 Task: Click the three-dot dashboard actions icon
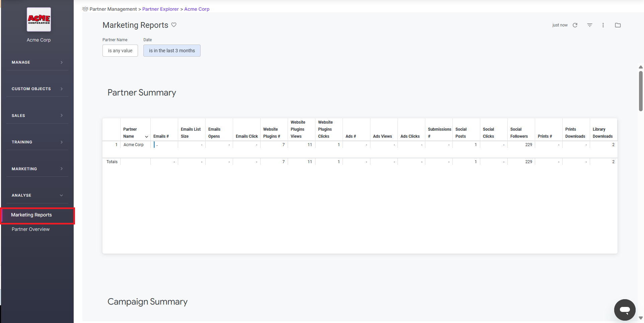(x=603, y=25)
